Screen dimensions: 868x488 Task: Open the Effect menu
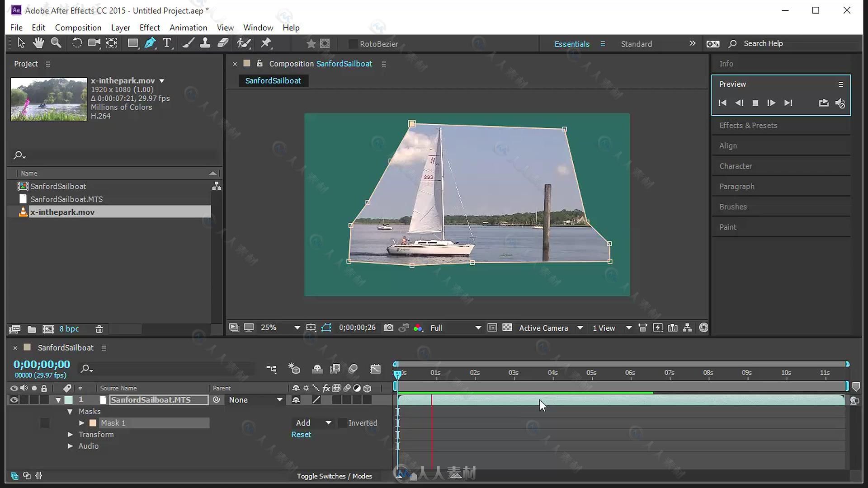(150, 28)
